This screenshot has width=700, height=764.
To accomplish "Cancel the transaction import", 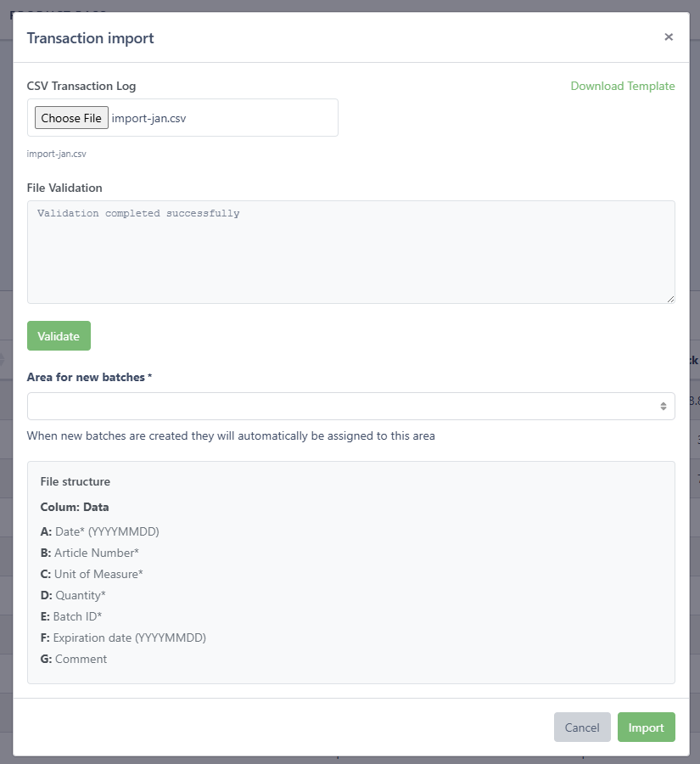I will (582, 727).
